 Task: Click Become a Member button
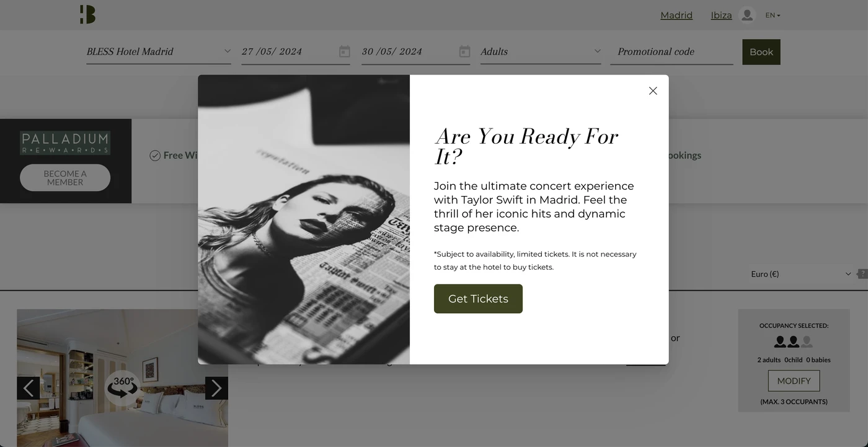click(65, 178)
